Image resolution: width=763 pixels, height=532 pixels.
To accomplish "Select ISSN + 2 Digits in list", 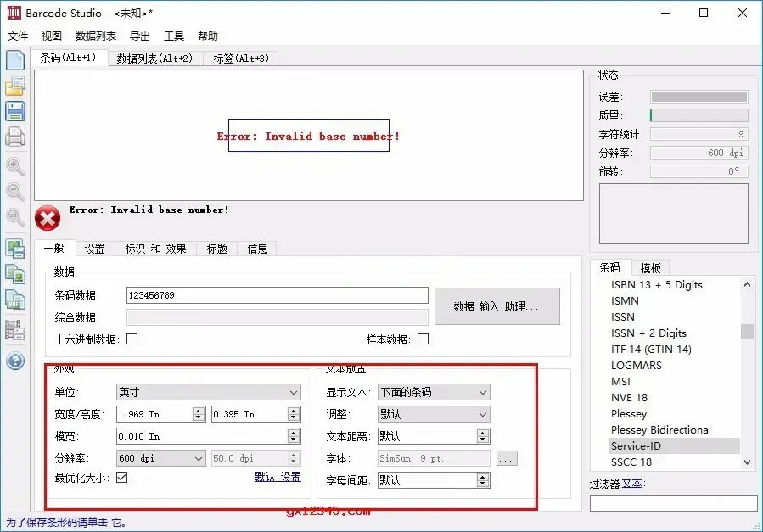I will coord(648,333).
